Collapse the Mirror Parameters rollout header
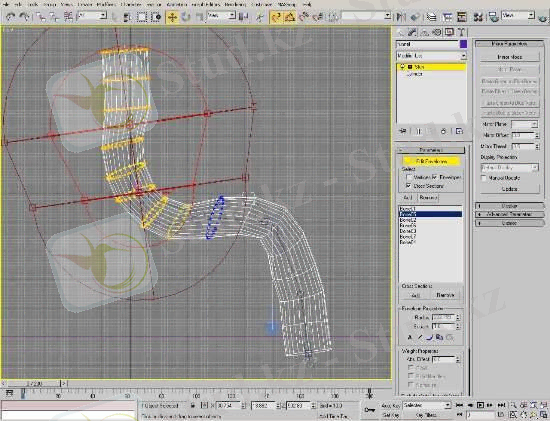 509,44
